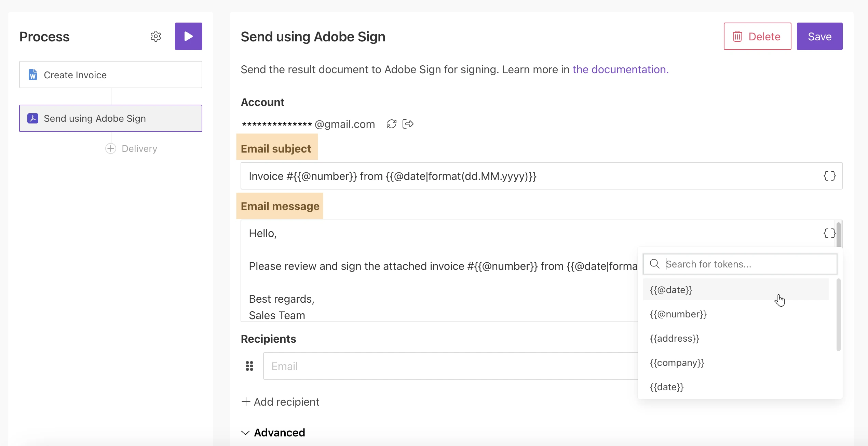Refresh the Adobe Sign account connection
Image resolution: width=868 pixels, height=446 pixels.
tap(391, 124)
